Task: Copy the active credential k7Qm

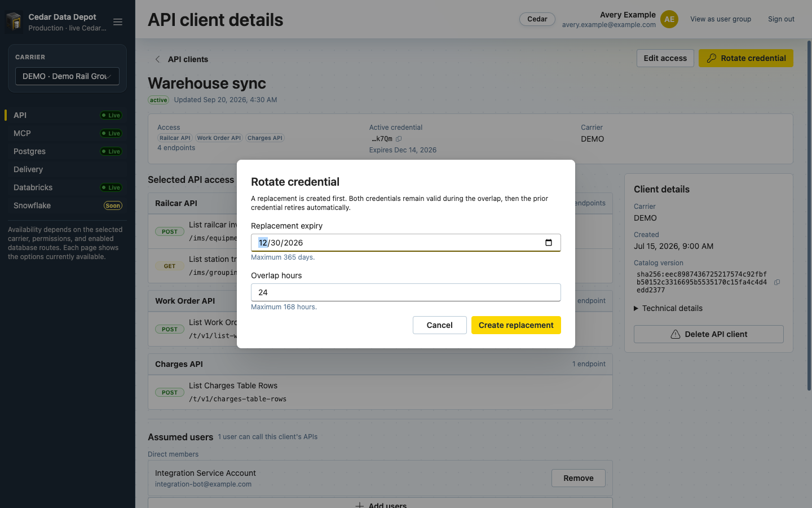Action: pyautogui.click(x=399, y=139)
